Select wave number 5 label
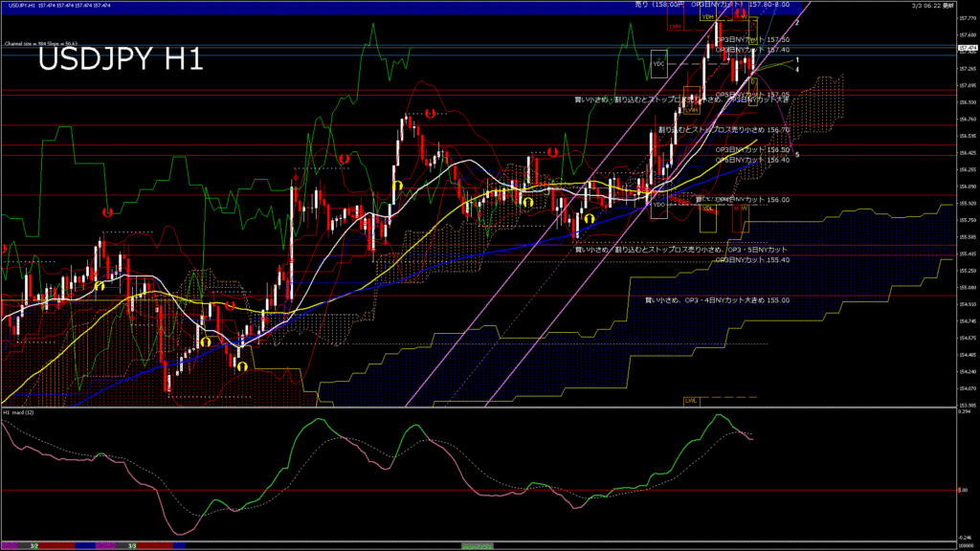Viewport: 980px width, 551px height. click(797, 154)
